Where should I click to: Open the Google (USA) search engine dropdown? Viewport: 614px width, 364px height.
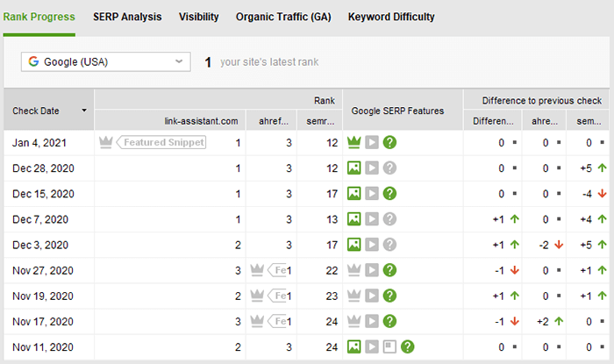coord(106,62)
